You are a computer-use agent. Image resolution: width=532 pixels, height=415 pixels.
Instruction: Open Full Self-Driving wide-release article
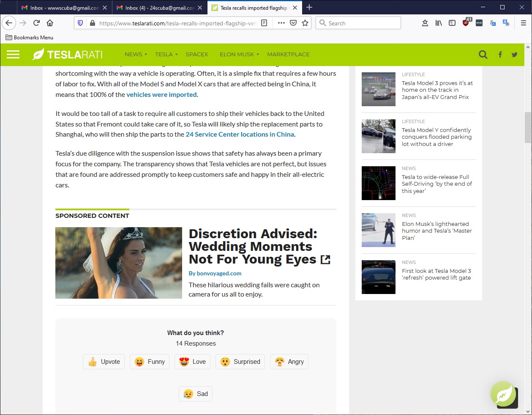(437, 184)
